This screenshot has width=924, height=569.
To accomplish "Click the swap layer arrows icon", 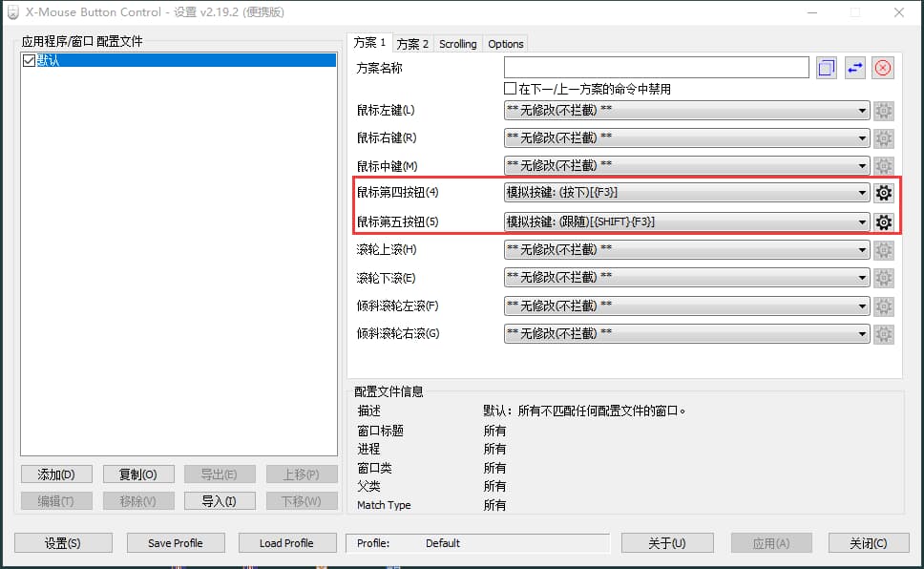I will click(x=854, y=68).
